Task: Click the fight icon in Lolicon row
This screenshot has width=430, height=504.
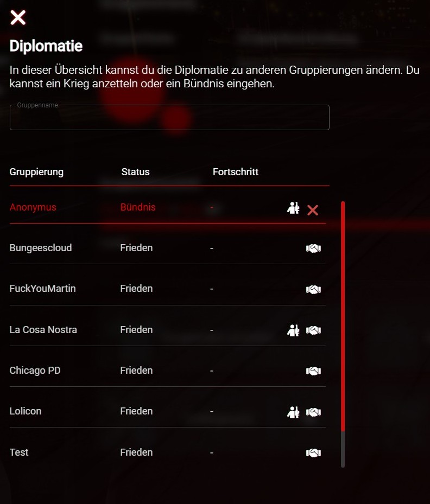Action: click(293, 412)
